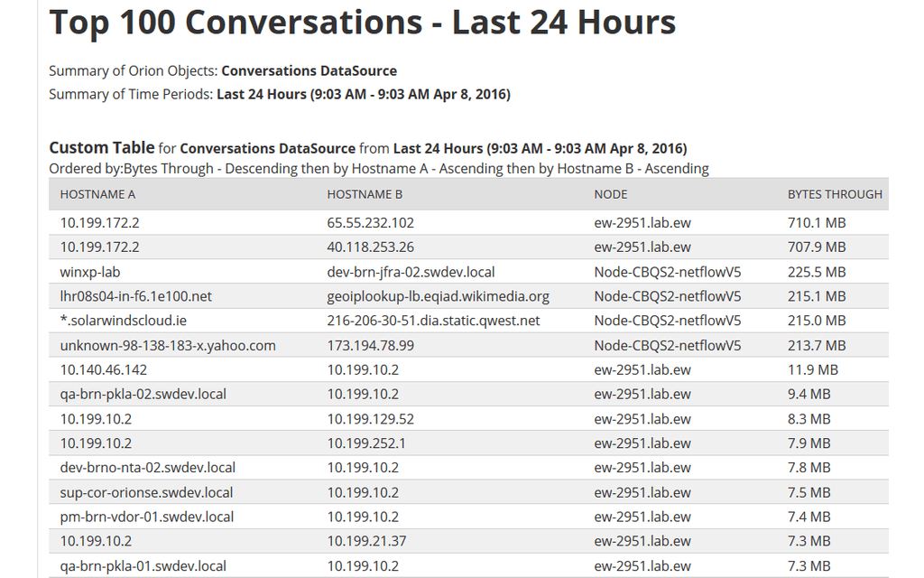The height and width of the screenshot is (578, 924).
Task: Open pm-brn-vdor-01.swdev.local host entry
Action: coord(147,517)
